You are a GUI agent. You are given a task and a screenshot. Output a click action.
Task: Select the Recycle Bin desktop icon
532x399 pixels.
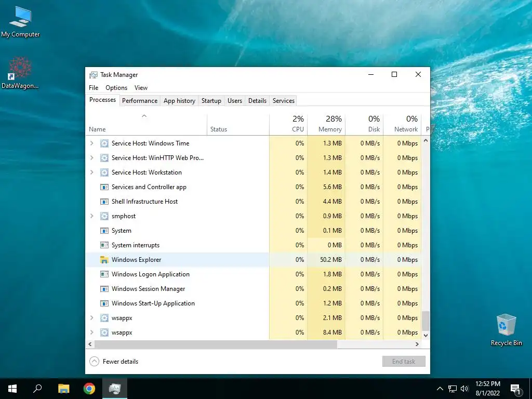coord(506,330)
